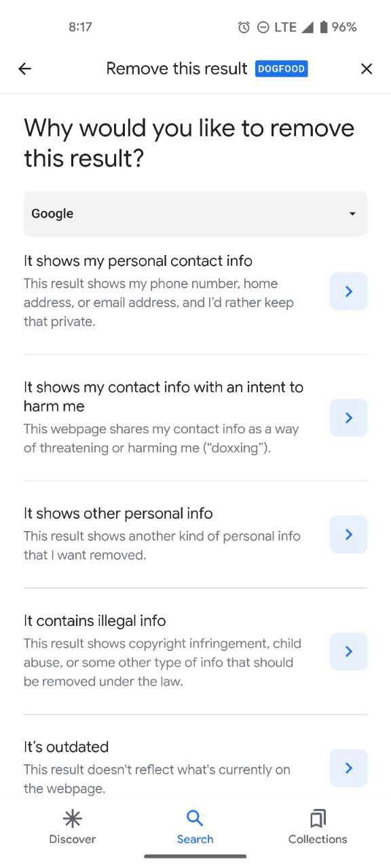
Task: Expand the doxxing reason chevron
Action: pyautogui.click(x=348, y=418)
